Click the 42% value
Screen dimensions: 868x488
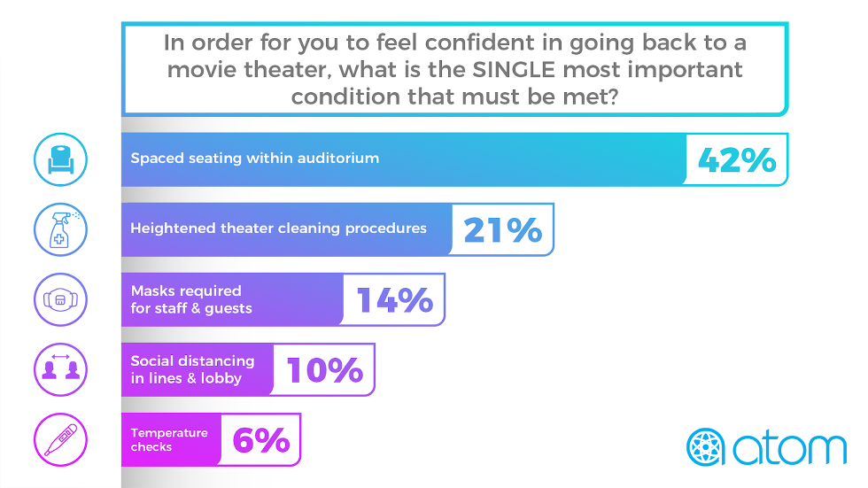tap(737, 160)
